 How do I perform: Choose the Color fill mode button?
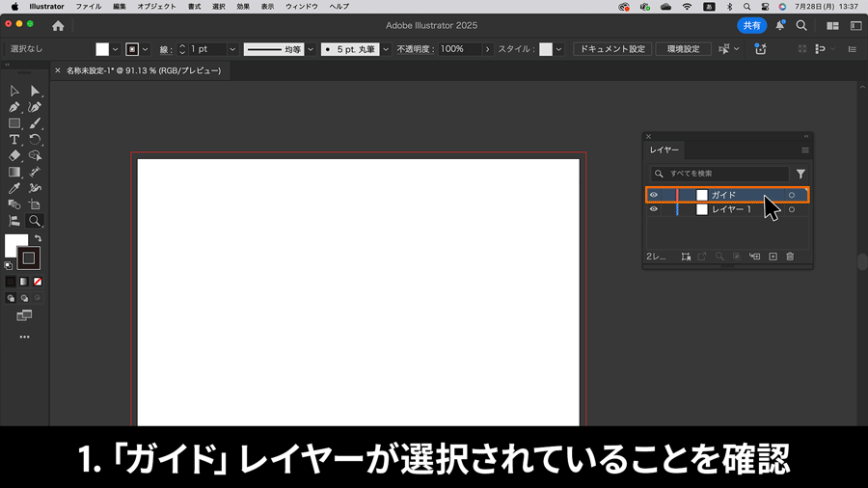click(x=11, y=282)
